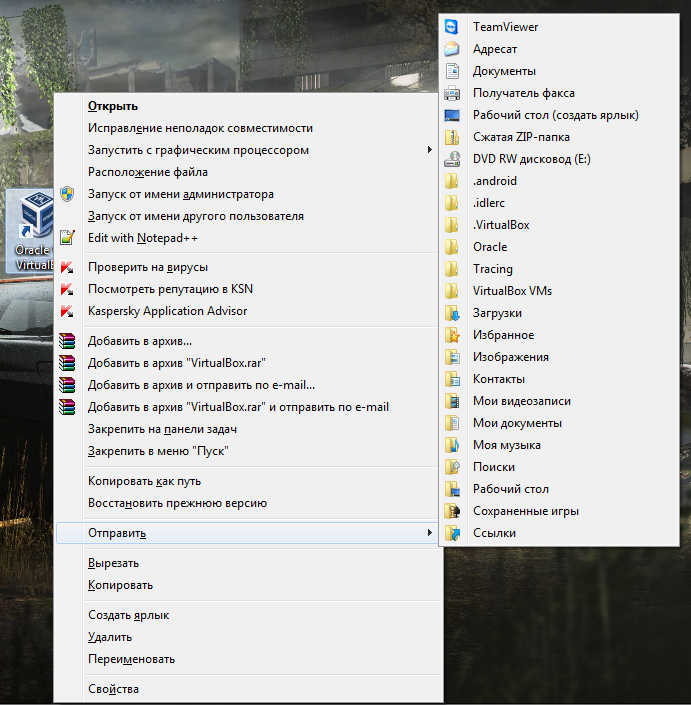Click the folder icon next to Tracing
Viewport: 691px width, 705px height.
point(451,269)
